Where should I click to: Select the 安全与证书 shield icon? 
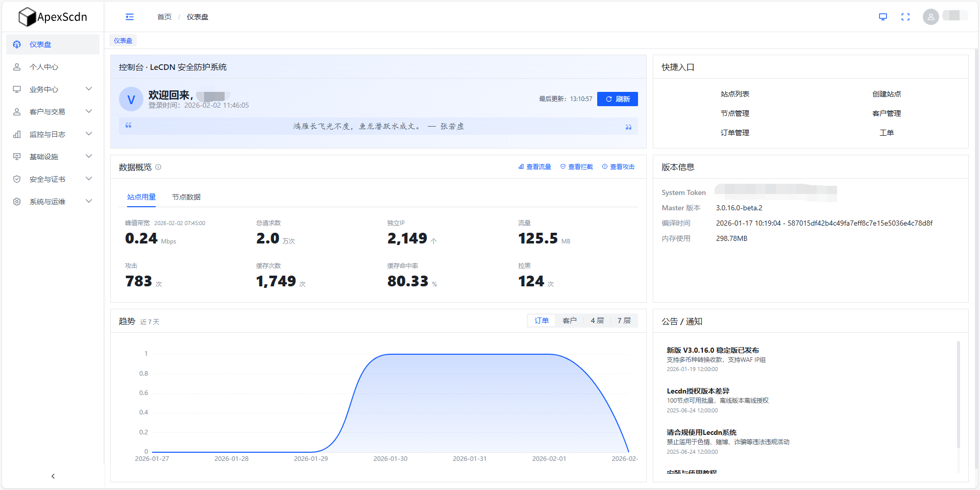click(x=17, y=179)
